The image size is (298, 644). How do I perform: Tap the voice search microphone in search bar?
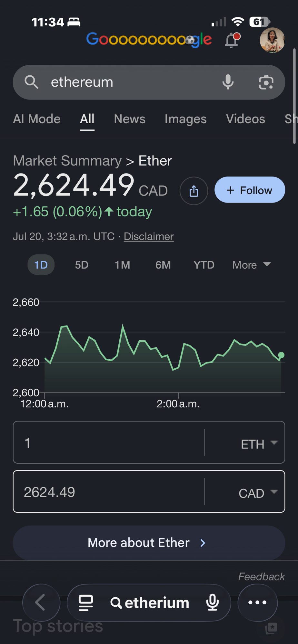(228, 82)
